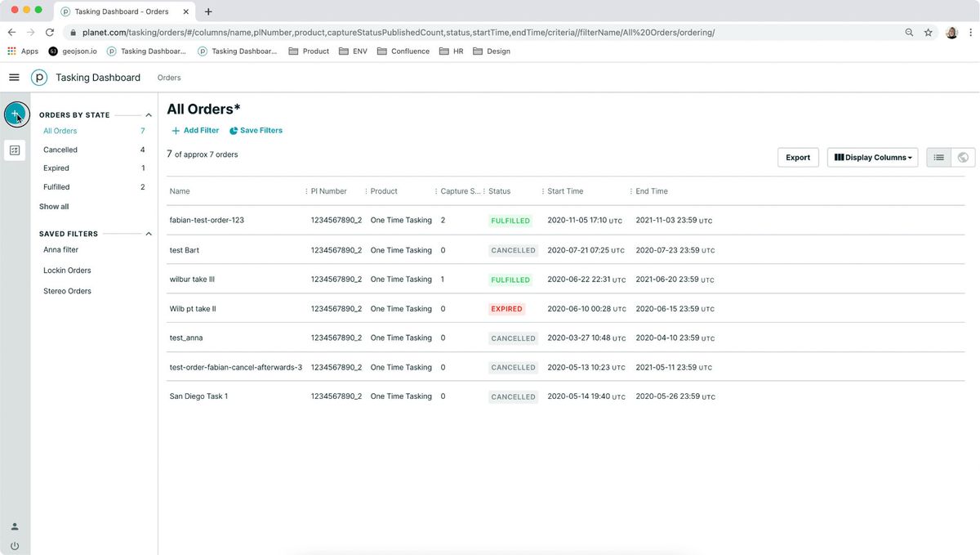980x555 pixels.
Task: Collapse the Orders By State section
Action: pyautogui.click(x=149, y=115)
